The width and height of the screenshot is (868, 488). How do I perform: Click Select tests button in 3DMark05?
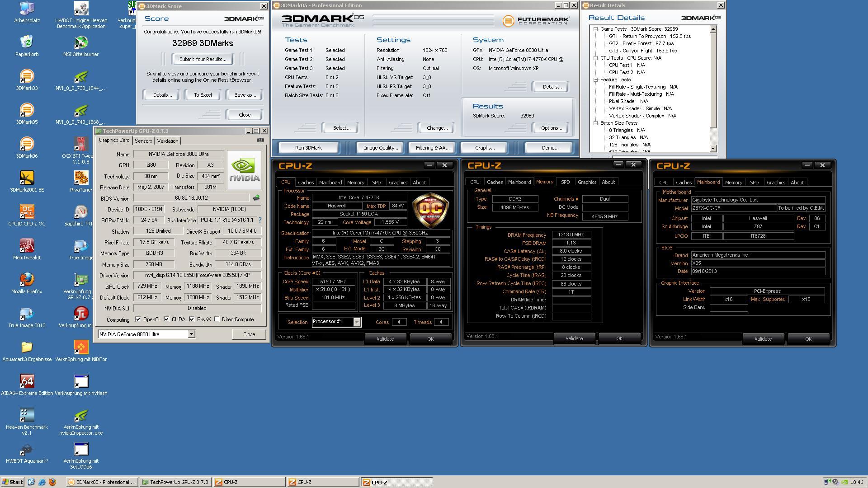341,128
